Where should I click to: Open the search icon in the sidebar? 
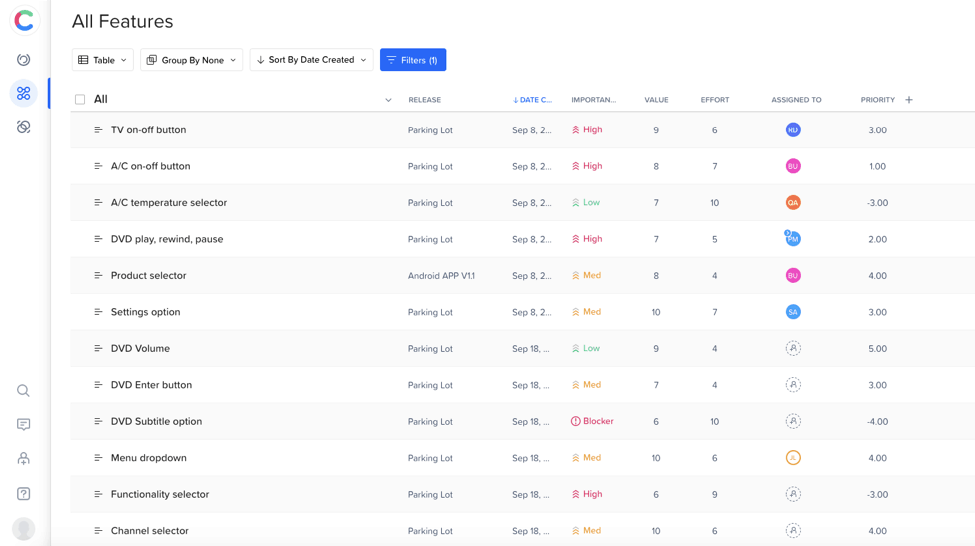[23, 391]
